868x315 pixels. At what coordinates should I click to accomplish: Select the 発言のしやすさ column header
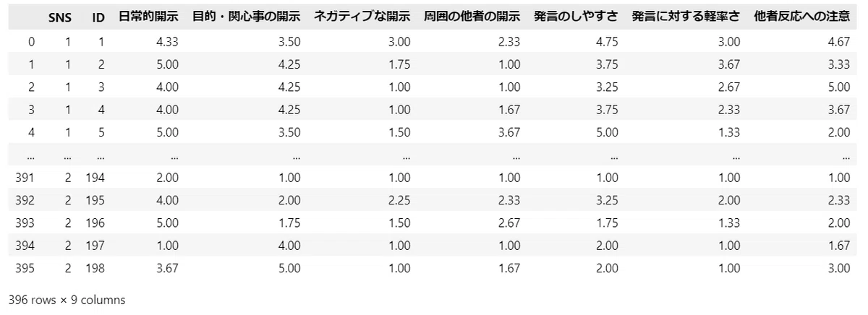point(576,18)
